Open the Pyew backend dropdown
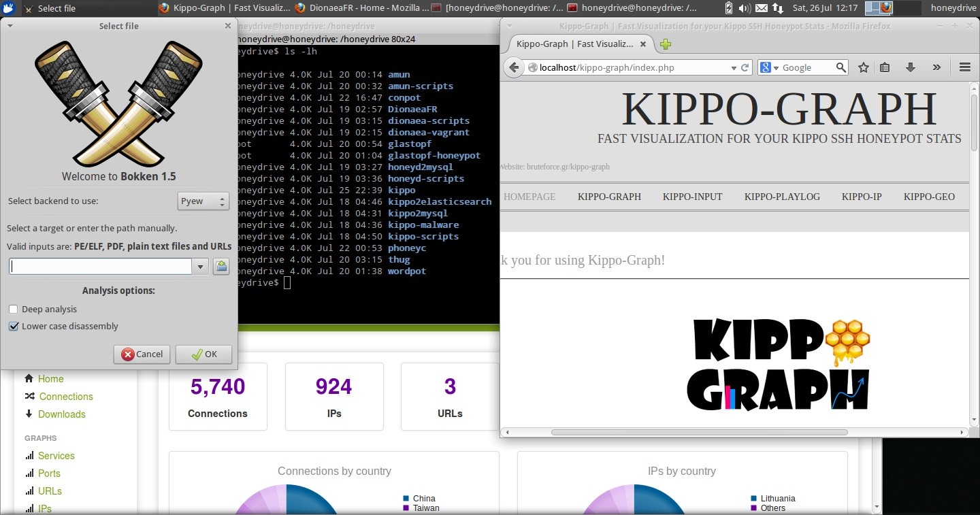 [203, 201]
